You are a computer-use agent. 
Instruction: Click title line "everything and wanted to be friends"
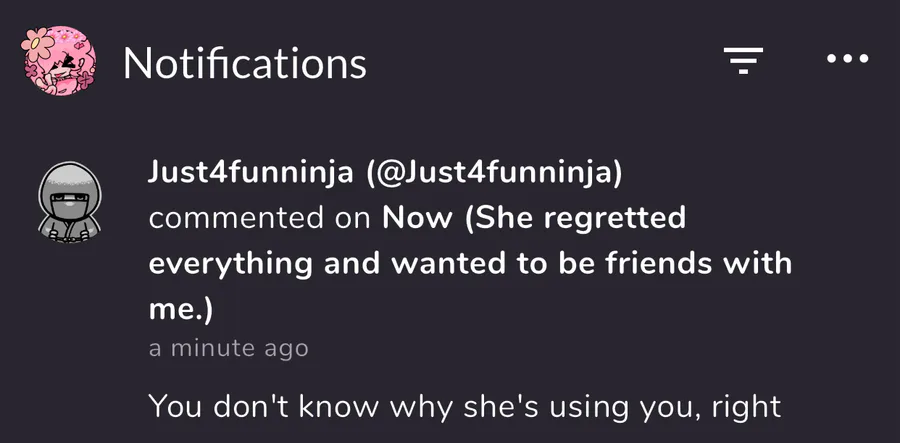pos(470,265)
